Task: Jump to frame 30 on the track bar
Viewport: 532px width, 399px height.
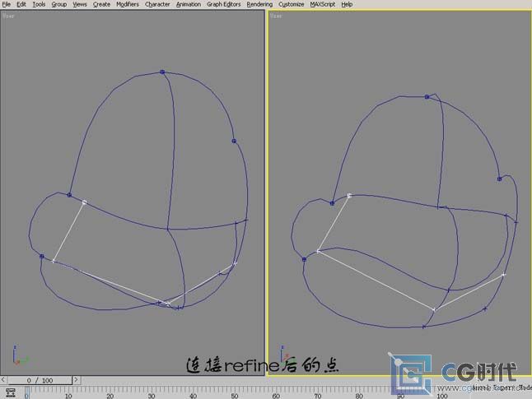Action: [152, 396]
